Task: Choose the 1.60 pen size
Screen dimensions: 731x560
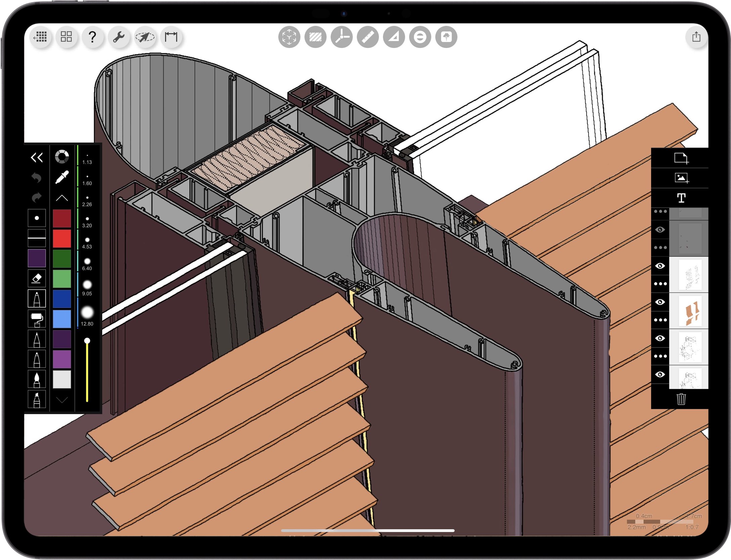Action: coord(87,180)
